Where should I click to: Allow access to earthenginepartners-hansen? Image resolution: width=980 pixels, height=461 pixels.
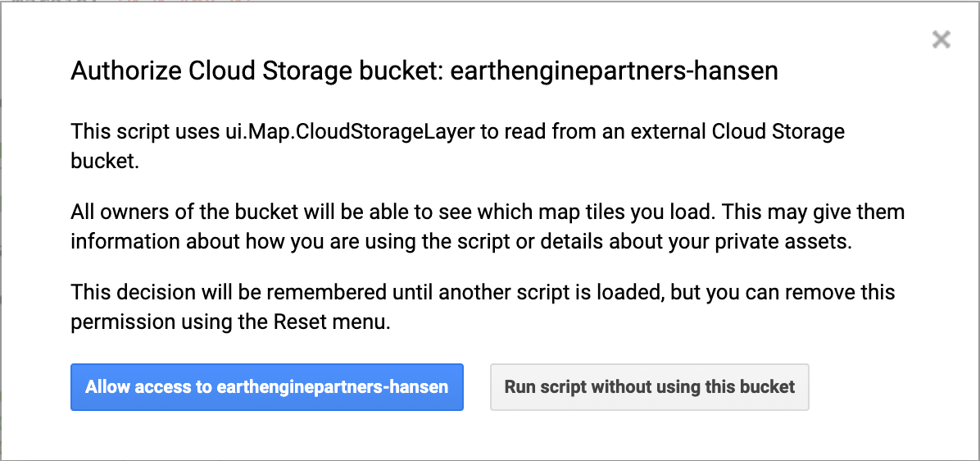pos(267,387)
